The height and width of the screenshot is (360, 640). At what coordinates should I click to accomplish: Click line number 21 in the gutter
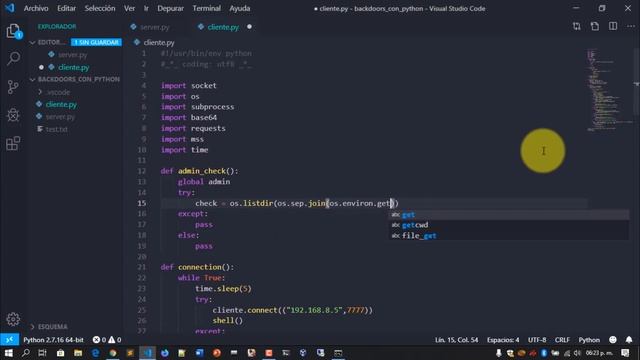142,267
